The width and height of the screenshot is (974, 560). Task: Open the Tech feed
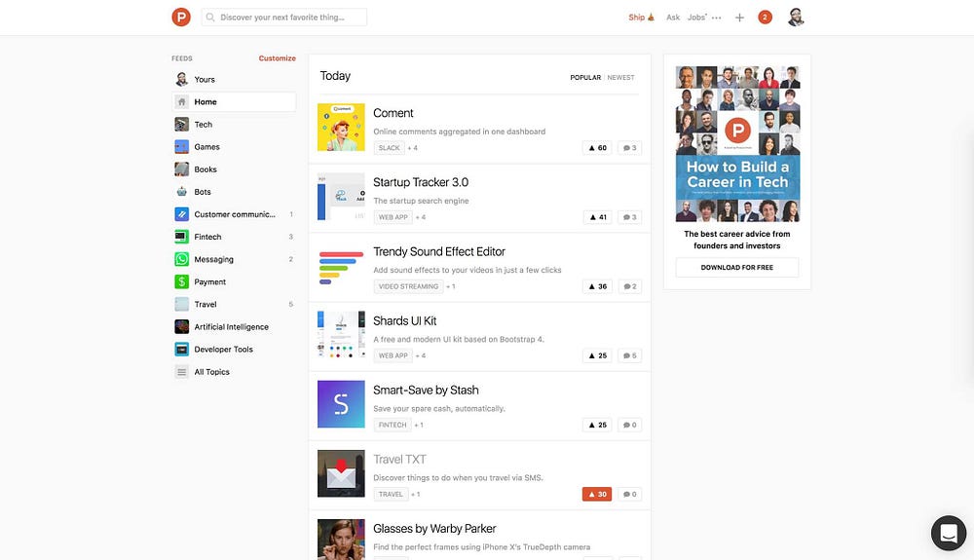pos(234,124)
